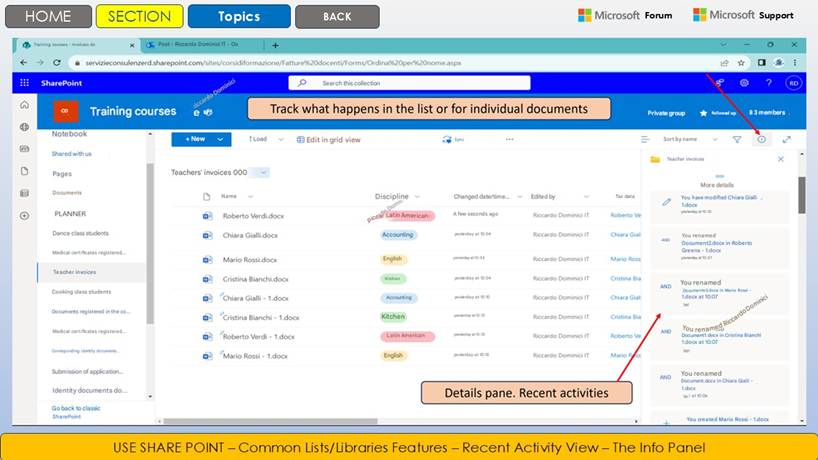The height and width of the screenshot is (460, 818).
Task: Expand the New button dropdown
Action: [221, 140]
